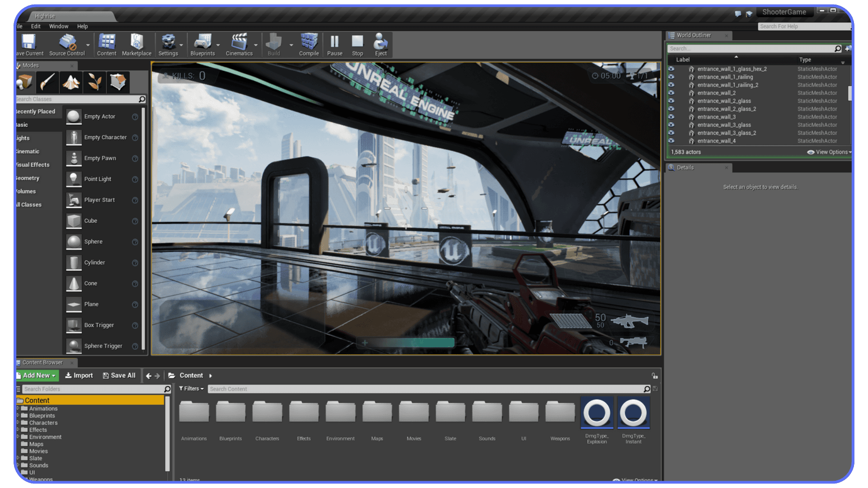Select the Landscape mode tool
The width and height of the screenshot is (868, 488).
pyautogui.click(x=71, y=82)
